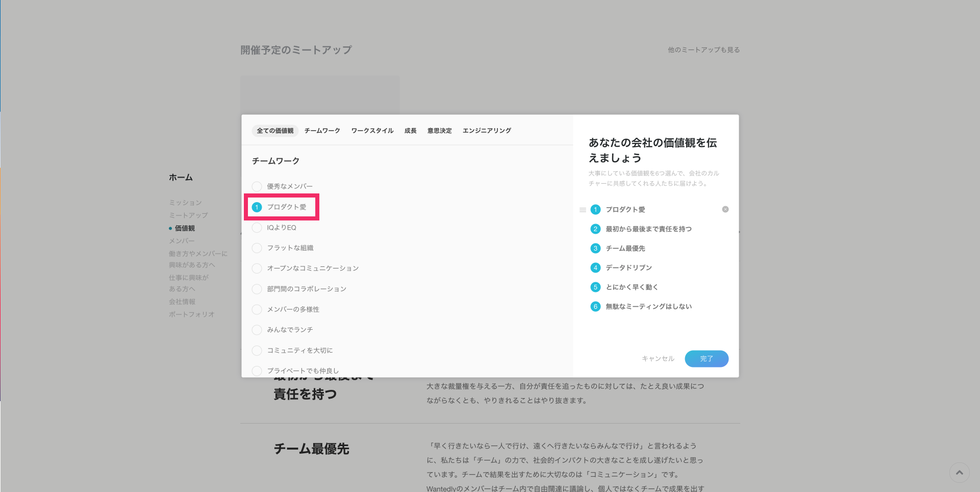Go to ミートアップ in the sidebar
Screen dimensions: 980x492
(188, 215)
